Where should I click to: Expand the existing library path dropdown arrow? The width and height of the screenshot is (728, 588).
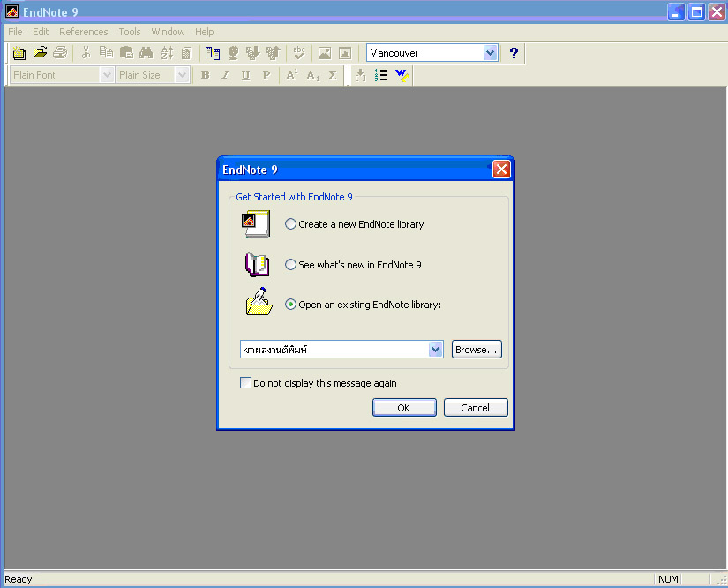(x=435, y=350)
